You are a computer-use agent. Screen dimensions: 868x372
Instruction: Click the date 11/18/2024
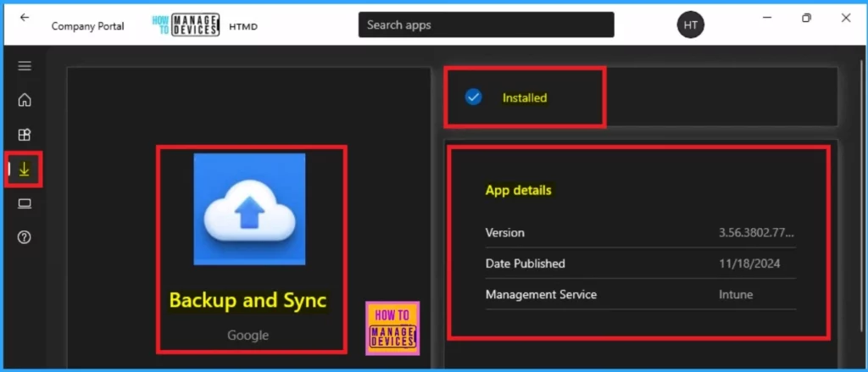tap(749, 264)
